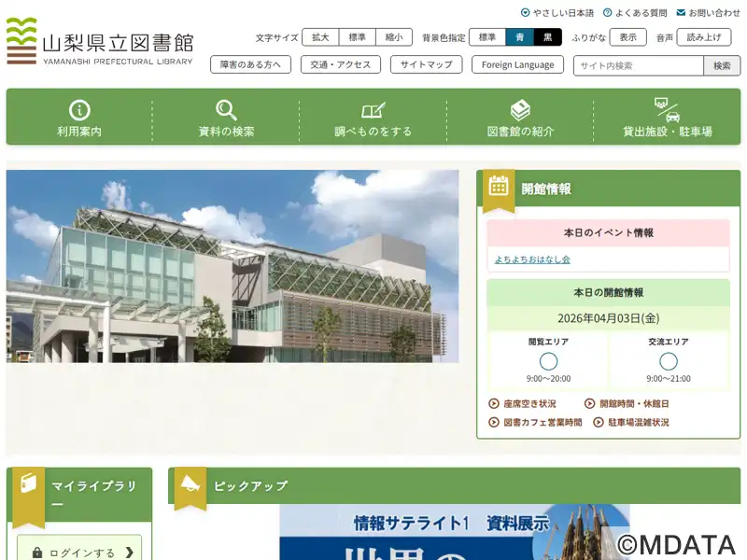Click the Yamanashi Prefectural Library logo
This screenshot has height=560, width=747.
[100, 42]
